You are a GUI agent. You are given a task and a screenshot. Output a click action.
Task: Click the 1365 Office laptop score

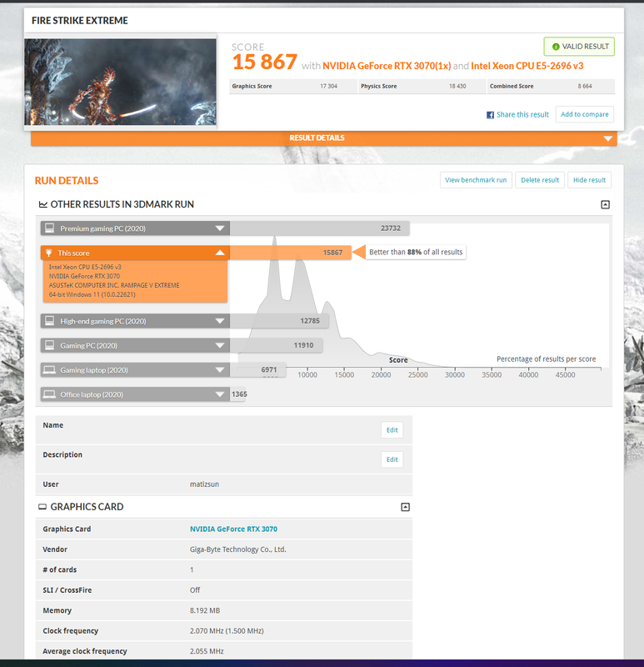[239, 394]
